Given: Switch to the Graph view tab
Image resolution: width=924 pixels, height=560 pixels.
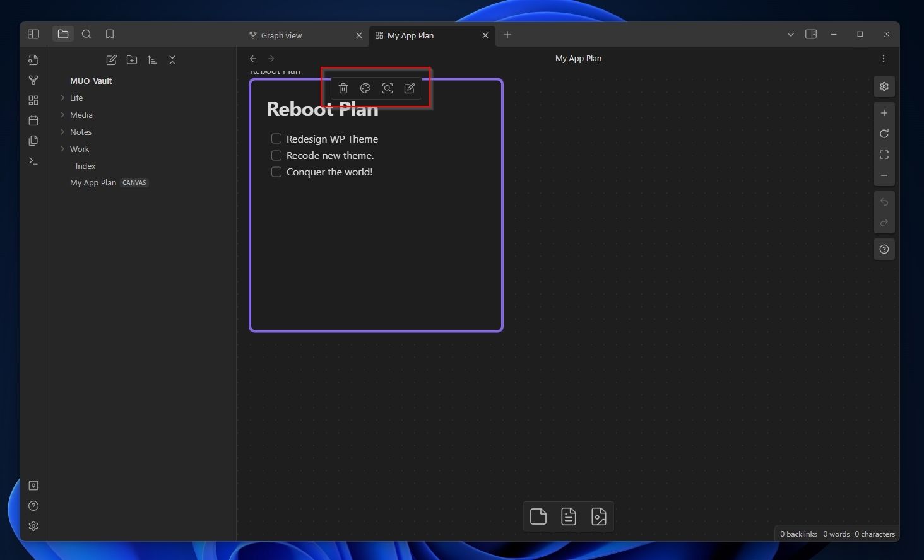Looking at the screenshot, I should click(283, 35).
